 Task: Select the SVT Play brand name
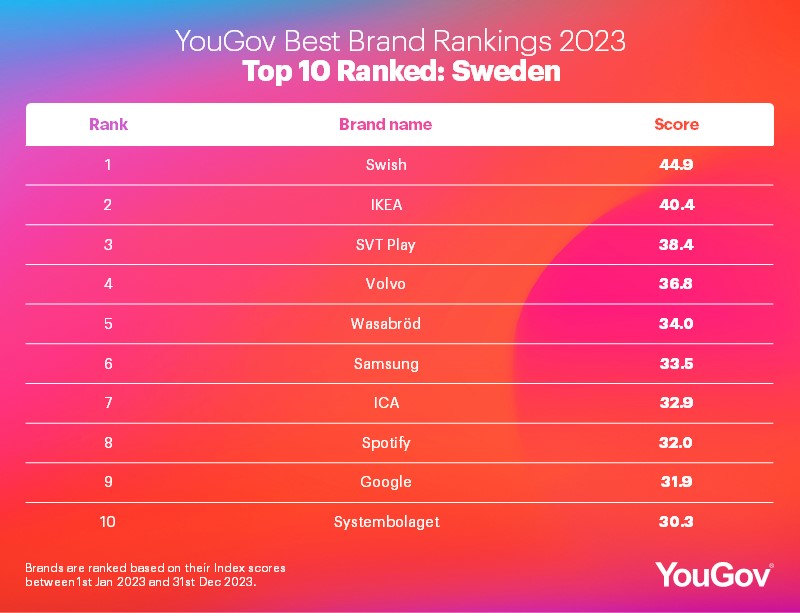(x=386, y=244)
